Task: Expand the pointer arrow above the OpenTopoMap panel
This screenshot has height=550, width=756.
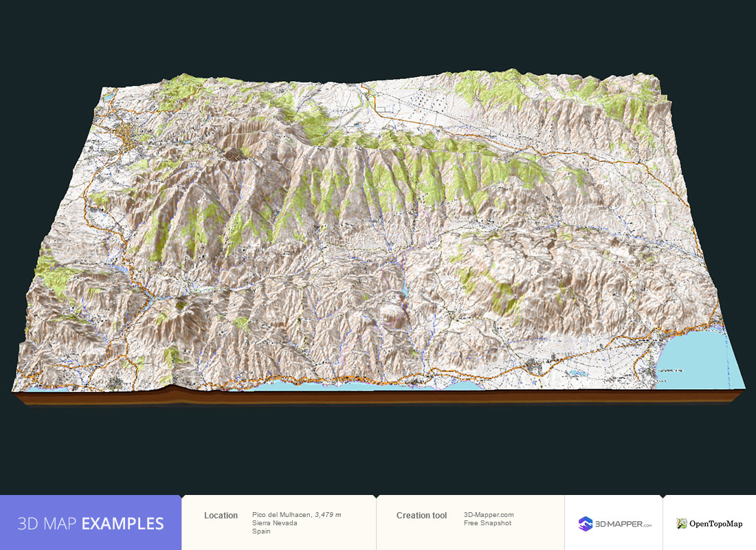Action: (662, 494)
